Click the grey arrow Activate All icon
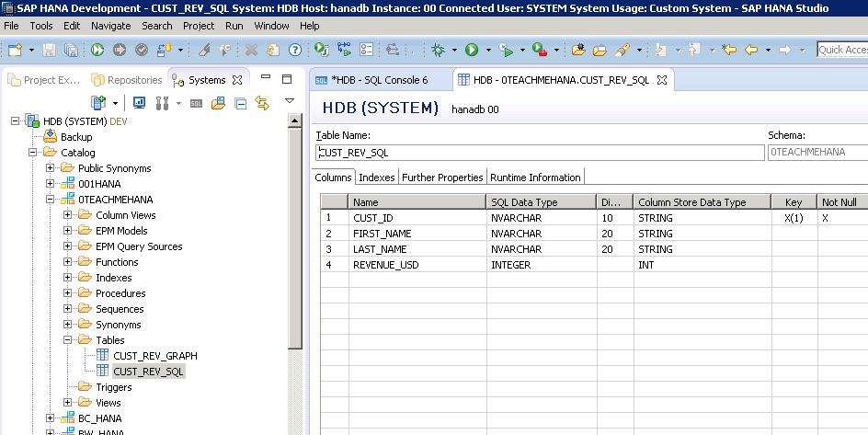The image size is (868, 435). [119, 50]
